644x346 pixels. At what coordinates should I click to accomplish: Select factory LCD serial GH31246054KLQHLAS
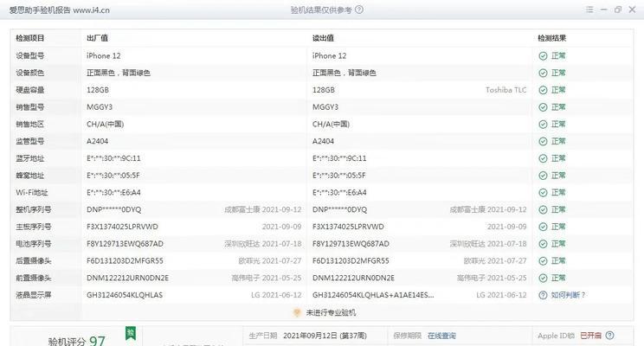point(125,295)
